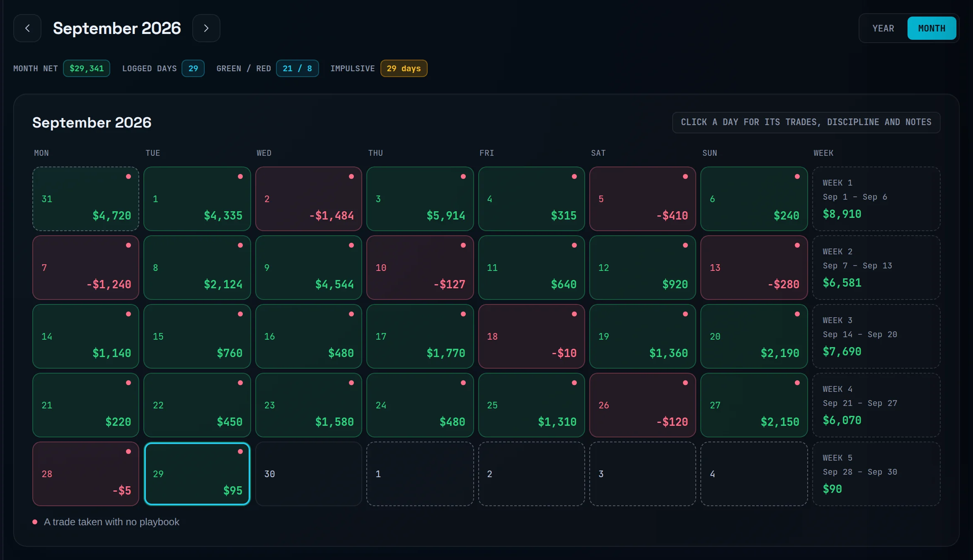Go to the next month arrow

(206, 28)
